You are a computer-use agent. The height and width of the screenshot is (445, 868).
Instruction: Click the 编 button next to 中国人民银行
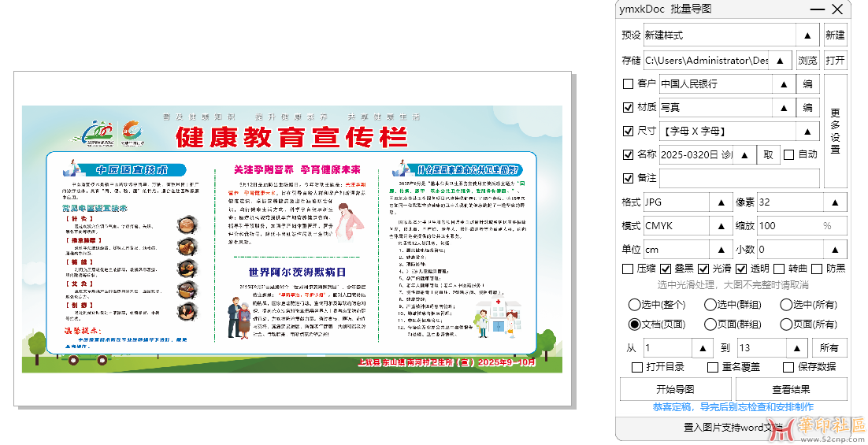(807, 84)
